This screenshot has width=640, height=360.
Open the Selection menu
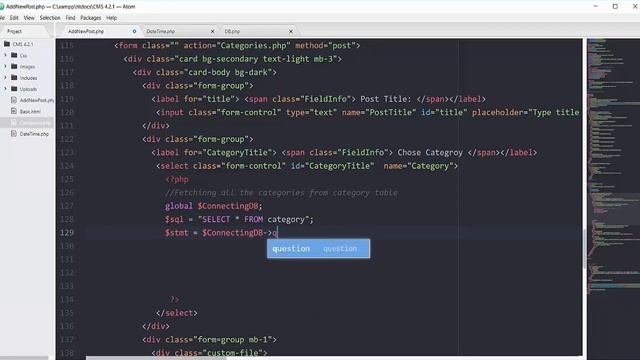[x=50, y=18]
